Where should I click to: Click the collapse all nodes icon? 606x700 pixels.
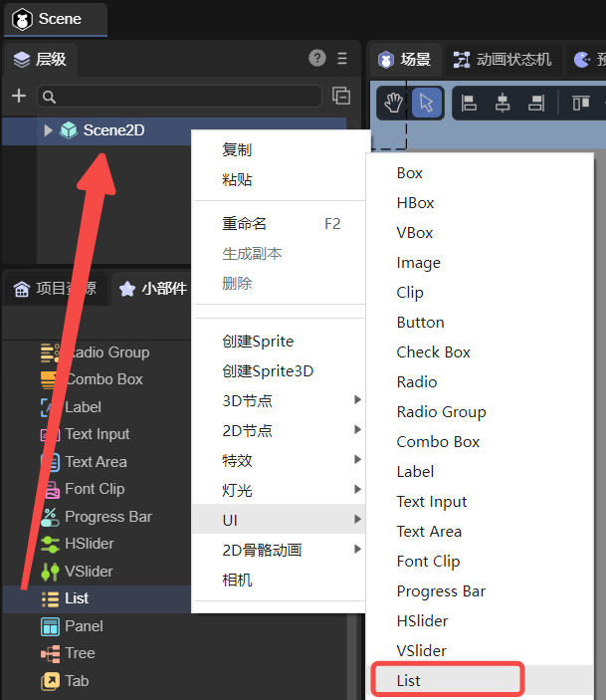[x=341, y=96]
